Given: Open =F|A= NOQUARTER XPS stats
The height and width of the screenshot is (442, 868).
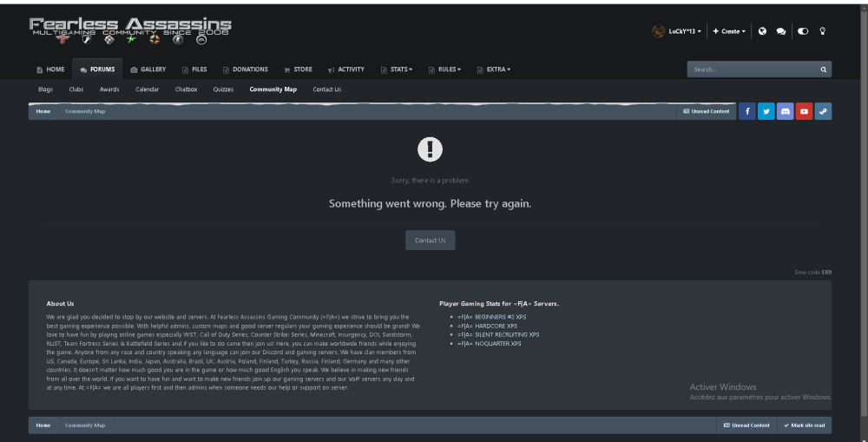Looking at the screenshot, I should (x=489, y=343).
